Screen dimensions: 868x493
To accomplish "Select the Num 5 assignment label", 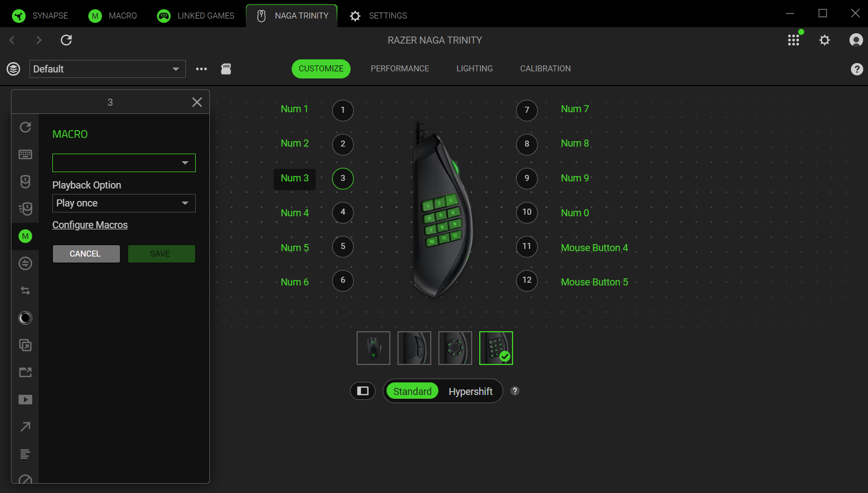I will [x=294, y=248].
